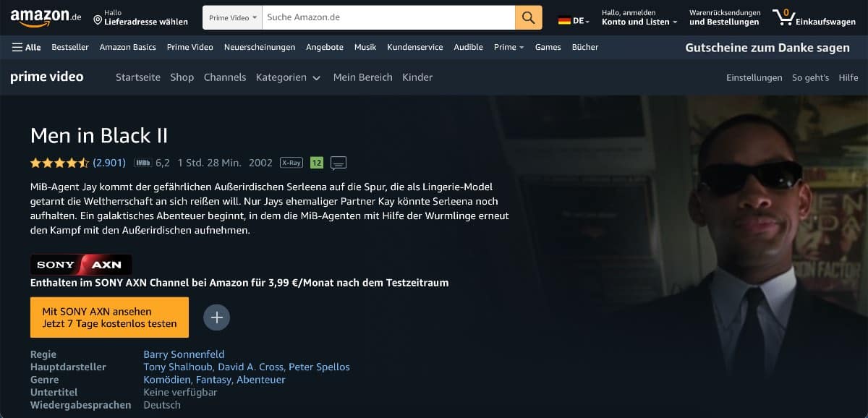
Task: Select the Kinder tab
Action: pos(417,77)
